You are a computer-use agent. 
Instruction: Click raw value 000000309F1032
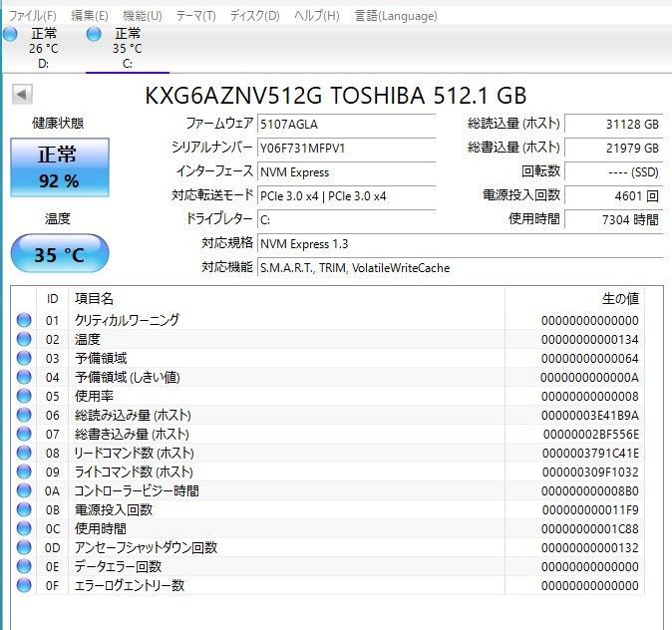590,472
